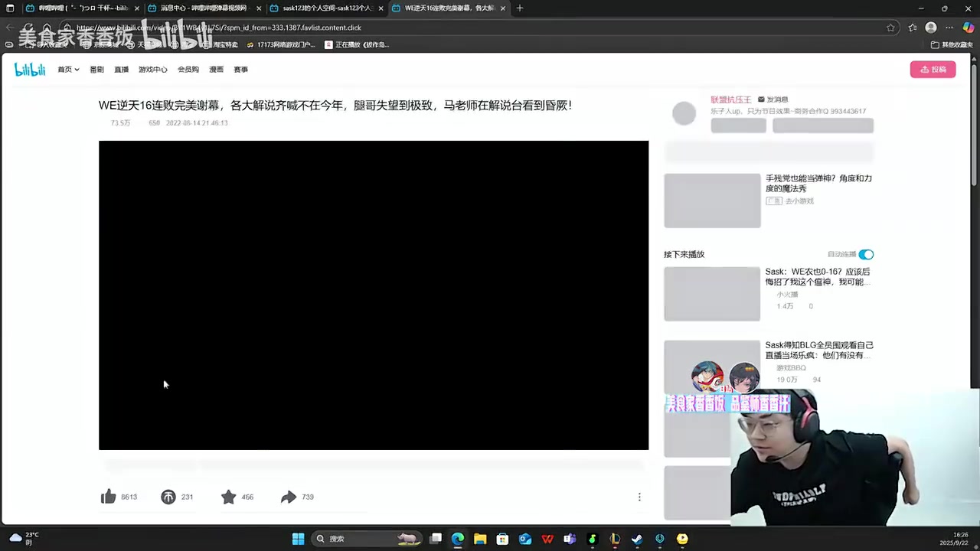Open uploader 联盟抗压王 profile link
This screenshot has height=551, width=980.
click(730, 99)
